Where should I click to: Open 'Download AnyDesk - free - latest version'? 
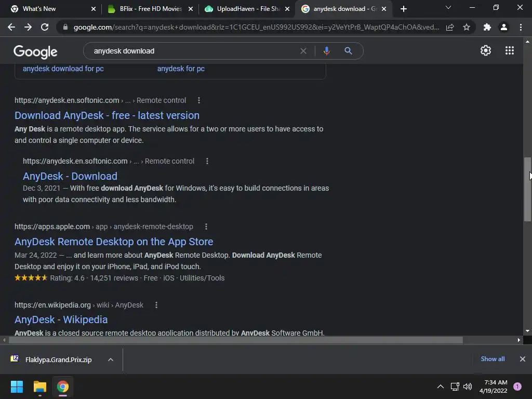point(107,115)
